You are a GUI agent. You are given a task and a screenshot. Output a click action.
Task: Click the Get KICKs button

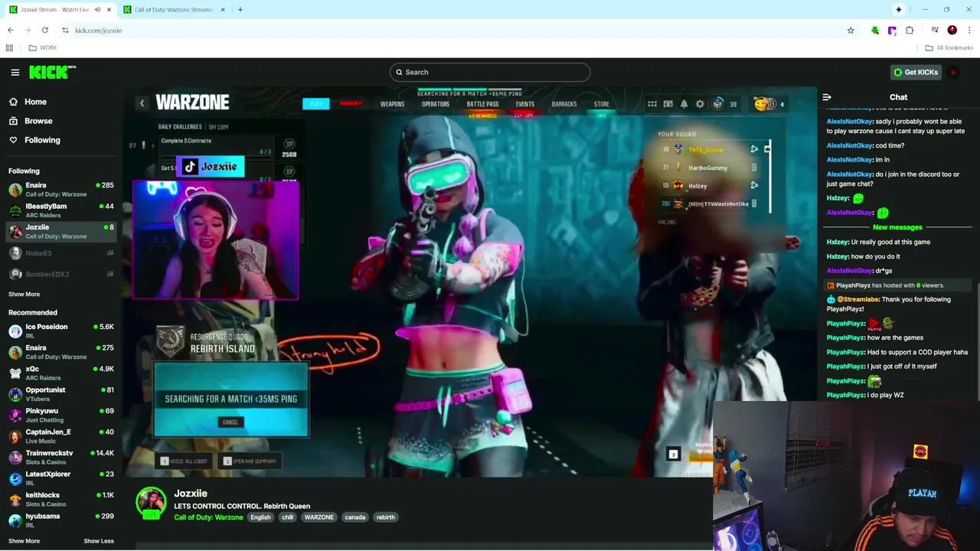(x=916, y=72)
